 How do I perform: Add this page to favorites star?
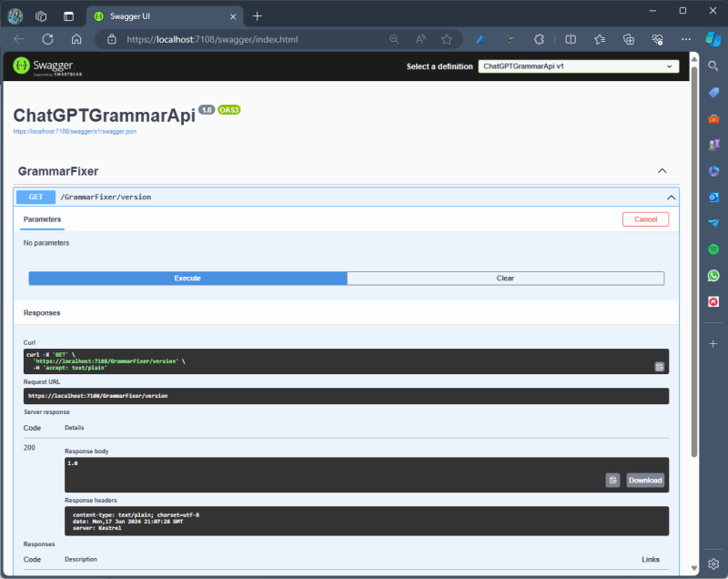point(447,39)
